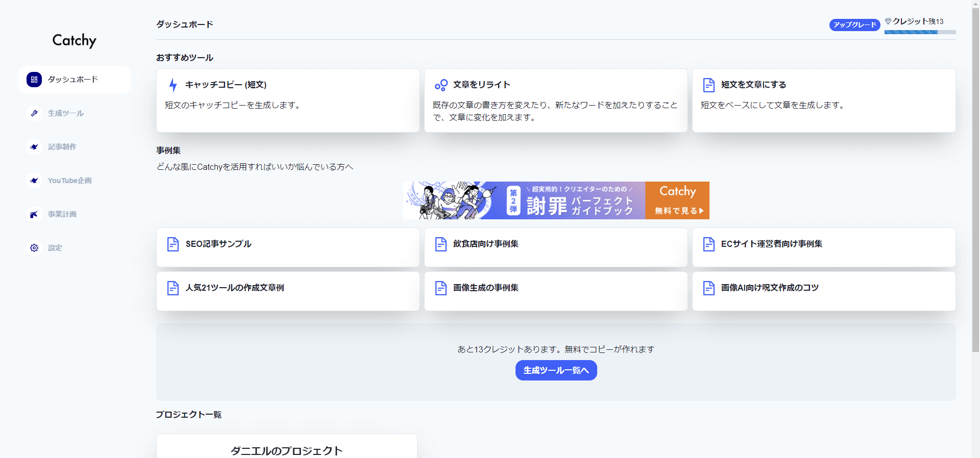Click the dashboard grid icon in sidebar
980x458 pixels.
(34, 80)
